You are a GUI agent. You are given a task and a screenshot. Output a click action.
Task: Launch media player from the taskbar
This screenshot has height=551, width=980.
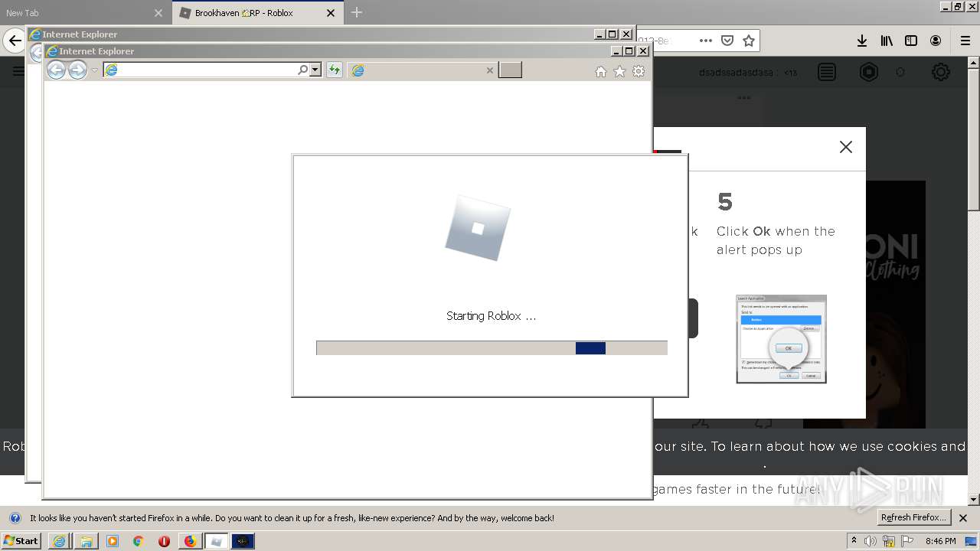[113, 541]
